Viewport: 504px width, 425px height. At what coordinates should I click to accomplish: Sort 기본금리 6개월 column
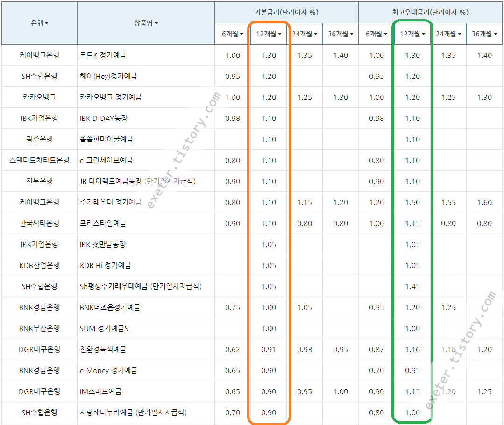[x=233, y=34]
